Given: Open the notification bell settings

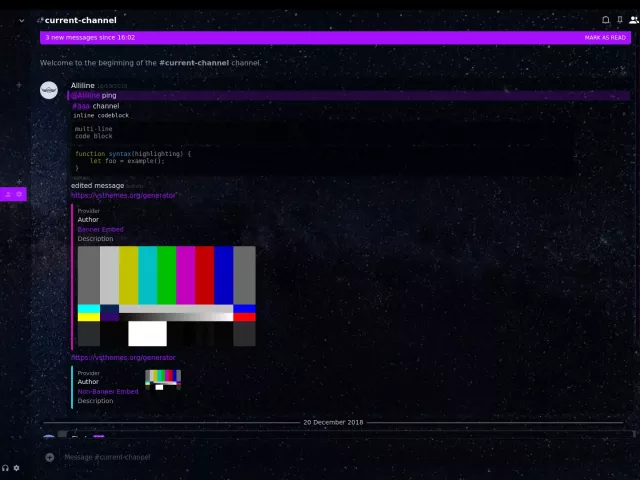Looking at the screenshot, I should tap(605, 20).
